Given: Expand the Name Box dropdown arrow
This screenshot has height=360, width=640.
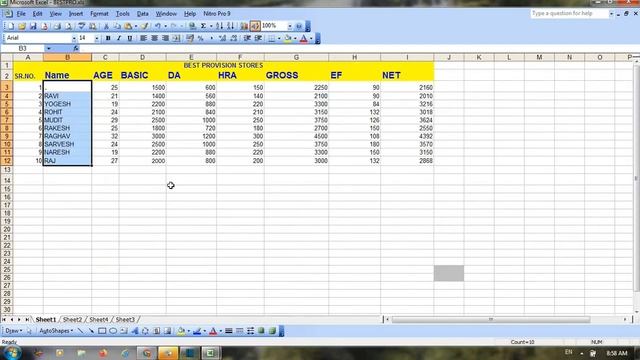Looking at the screenshot, I should [49, 49].
